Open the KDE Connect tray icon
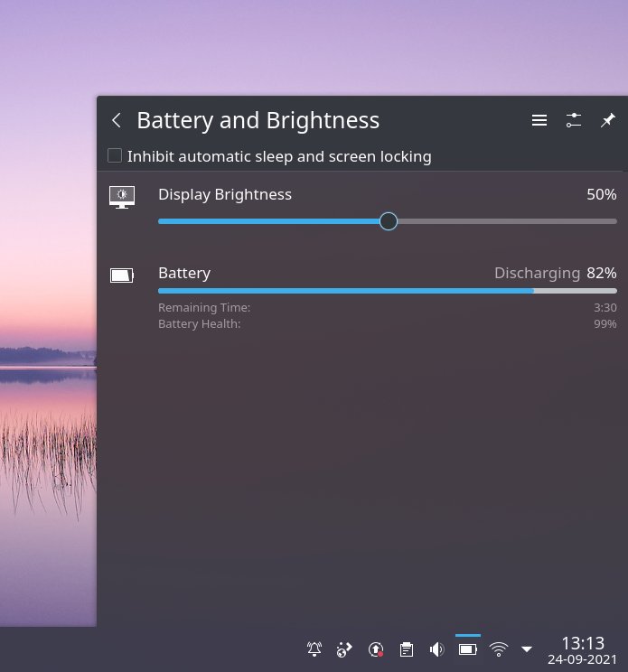The image size is (628, 672). [344, 649]
